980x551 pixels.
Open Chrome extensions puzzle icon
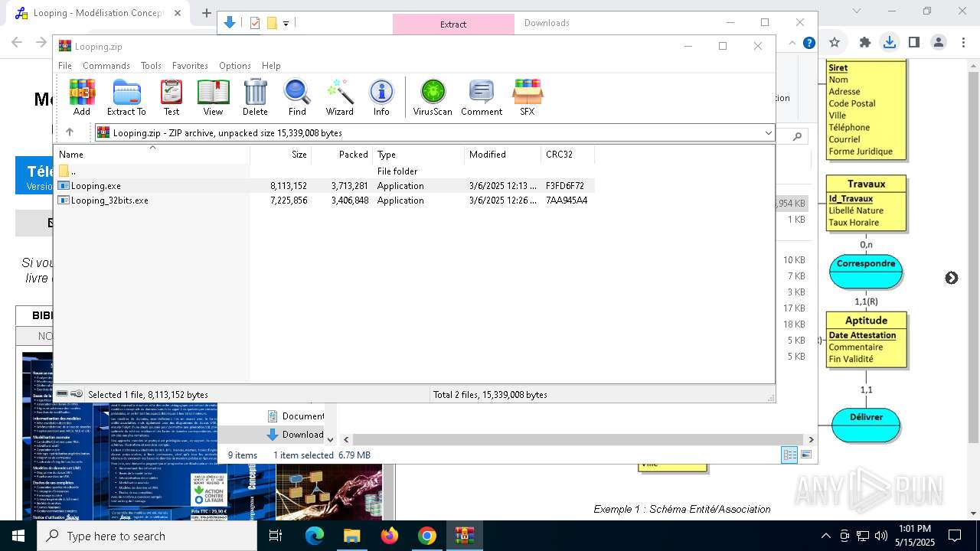pos(865,43)
